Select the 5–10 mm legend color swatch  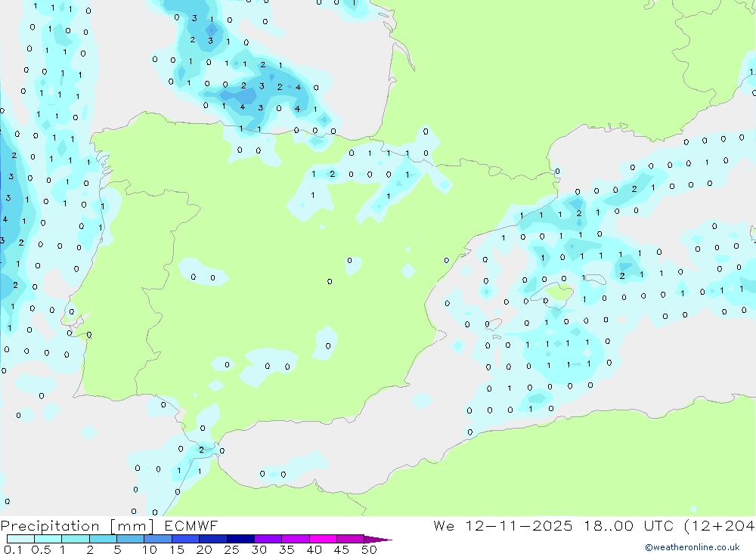click(x=130, y=539)
